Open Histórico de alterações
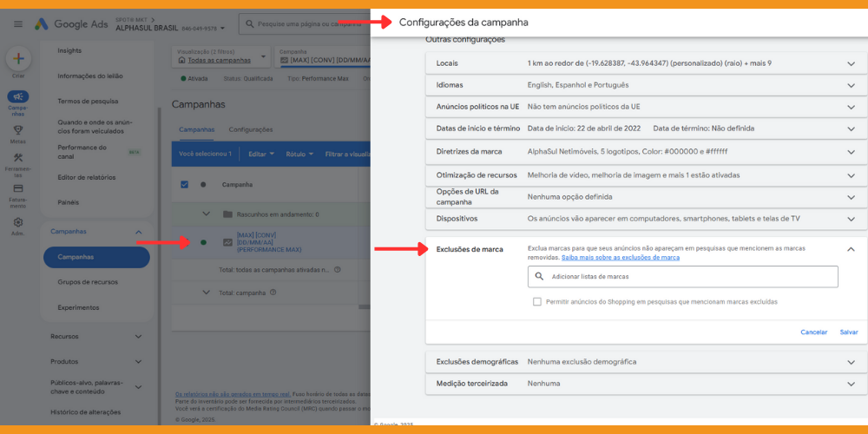The height and width of the screenshot is (434, 868). 85,411
